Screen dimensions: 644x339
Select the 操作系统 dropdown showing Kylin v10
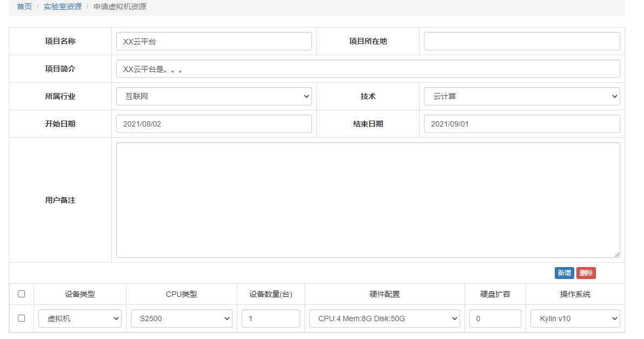point(575,318)
